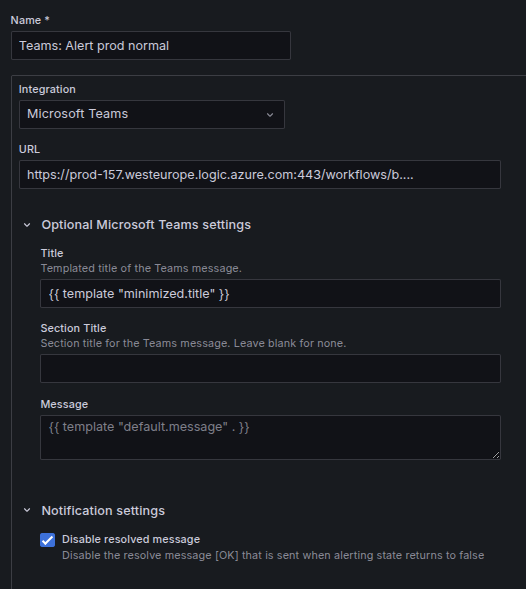Open the Microsoft Teams integration dropdown
The image size is (526, 589).
[152, 114]
